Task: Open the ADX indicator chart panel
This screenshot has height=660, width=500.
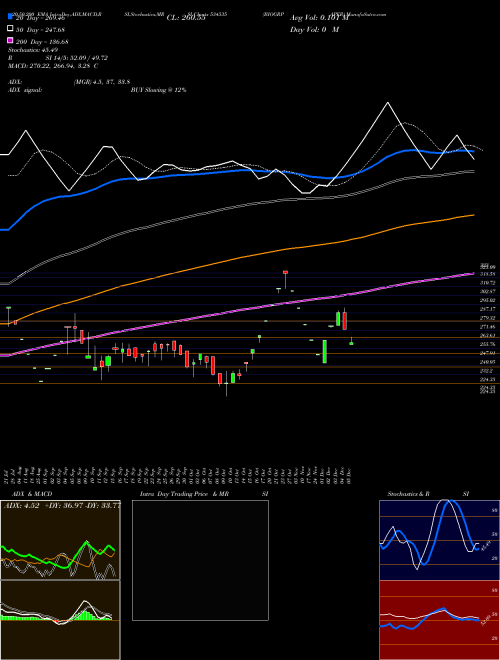Action: click(x=60, y=540)
